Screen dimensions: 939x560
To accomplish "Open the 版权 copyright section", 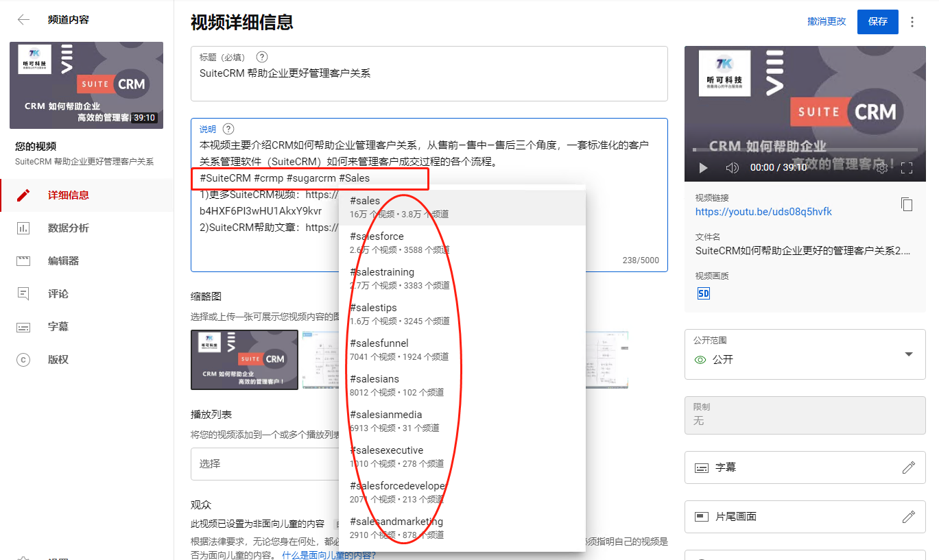I will tap(87, 360).
